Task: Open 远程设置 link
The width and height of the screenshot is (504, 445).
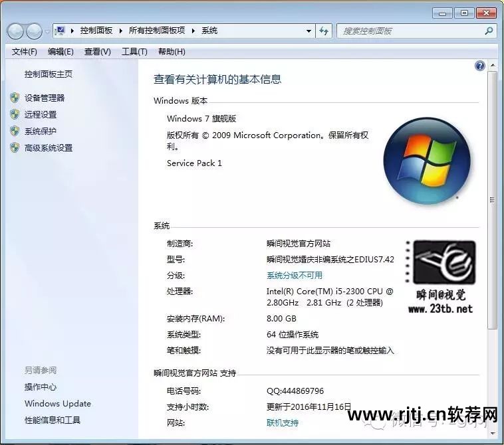Action: click(x=41, y=115)
